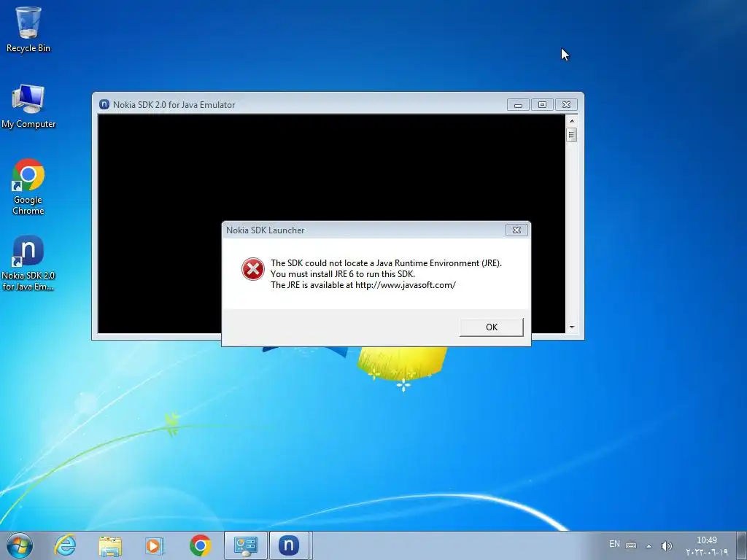Click the Nokia icon in the emulator title bar

(104, 105)
